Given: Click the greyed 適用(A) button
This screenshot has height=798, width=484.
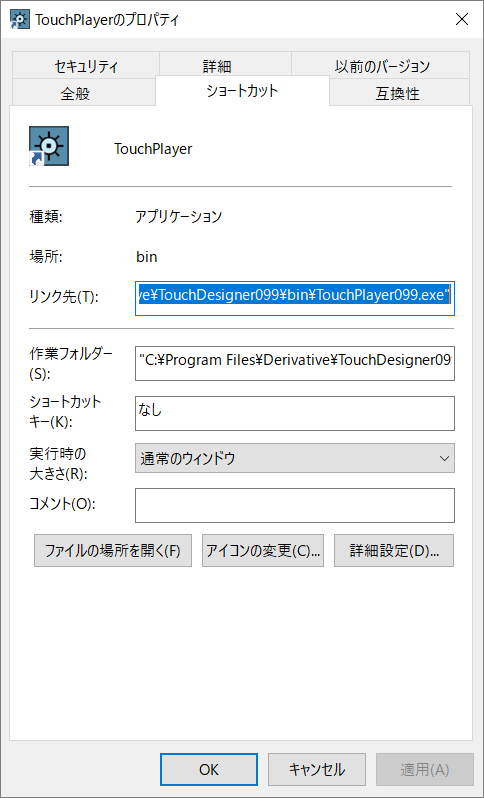Looking at the screenshot, I should pos(424,770).
